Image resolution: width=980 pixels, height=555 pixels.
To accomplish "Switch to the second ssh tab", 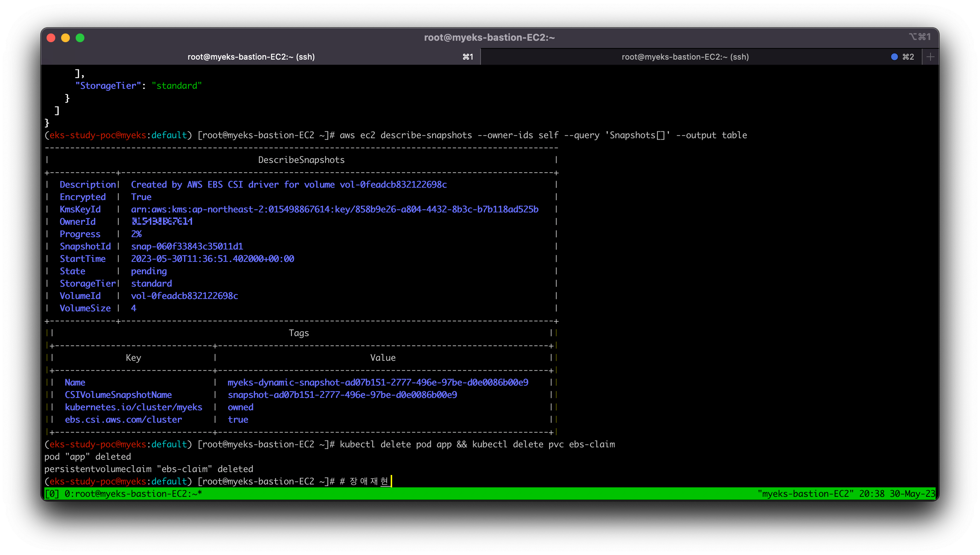I will [x=685, y=57].
